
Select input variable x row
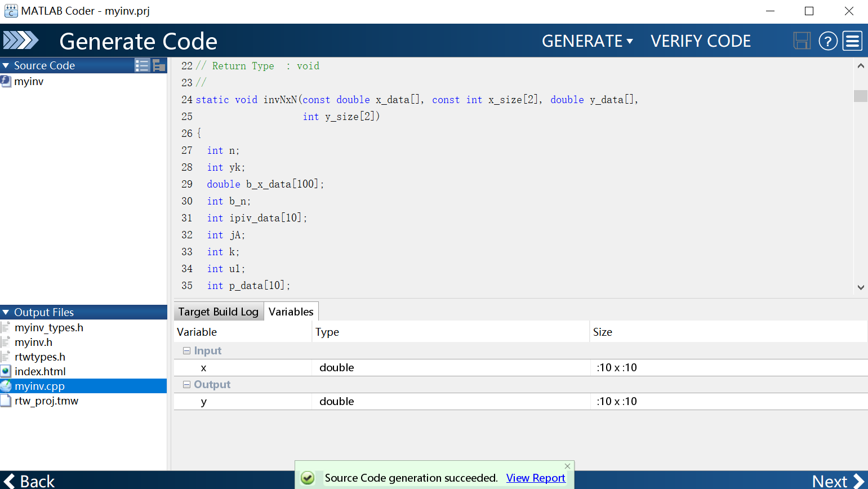pos(521,367)
